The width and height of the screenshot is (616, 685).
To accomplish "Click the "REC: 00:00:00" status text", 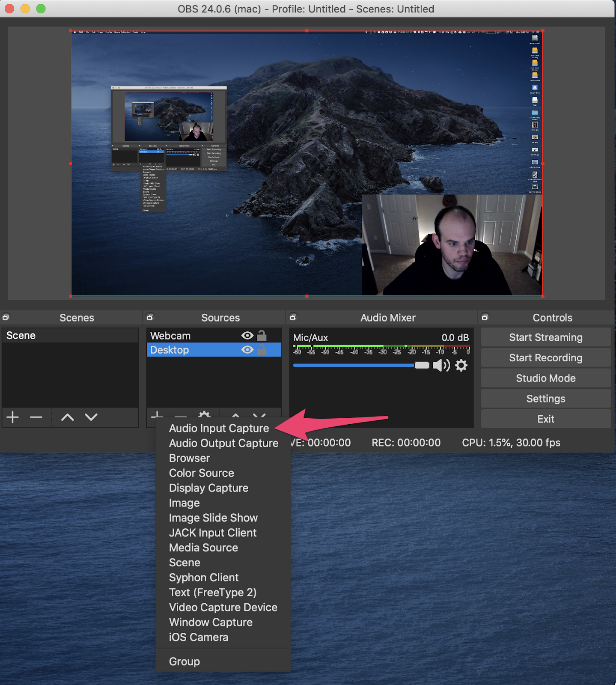I will click(406, 443).
